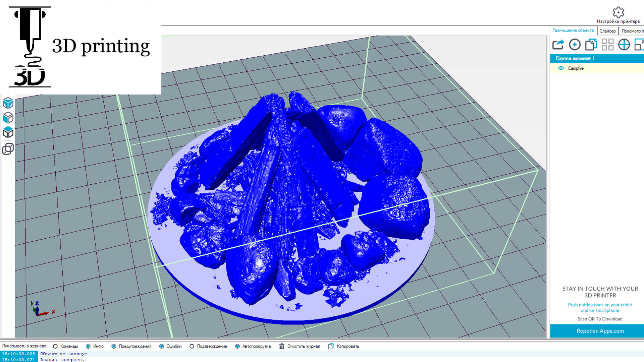This screenshot has width=644, height=362.
Task: Click Очистить журнал button
Action: tap(300, 346)
